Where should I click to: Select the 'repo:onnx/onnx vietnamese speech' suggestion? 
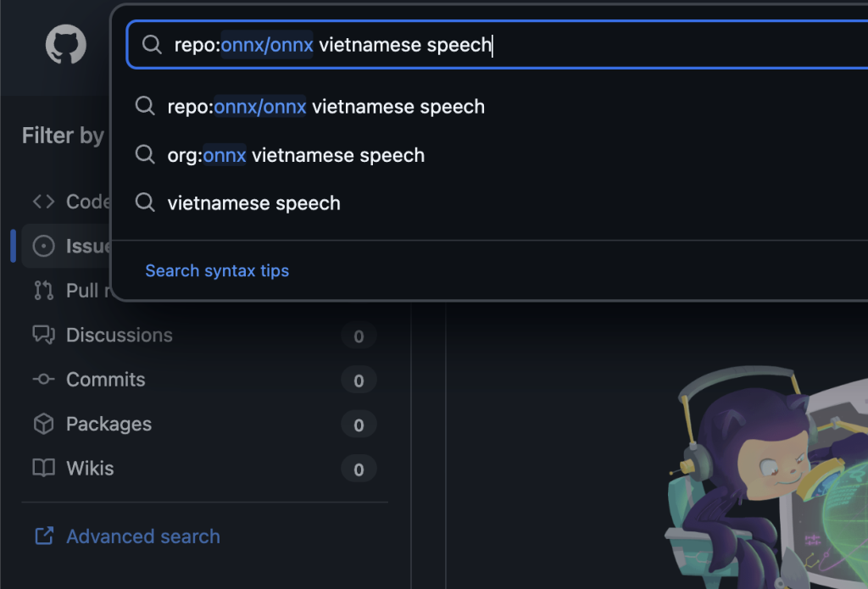326,107
